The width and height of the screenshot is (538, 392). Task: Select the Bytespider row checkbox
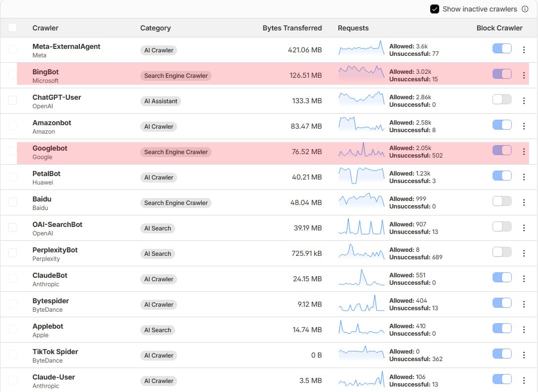coord(12,304)
